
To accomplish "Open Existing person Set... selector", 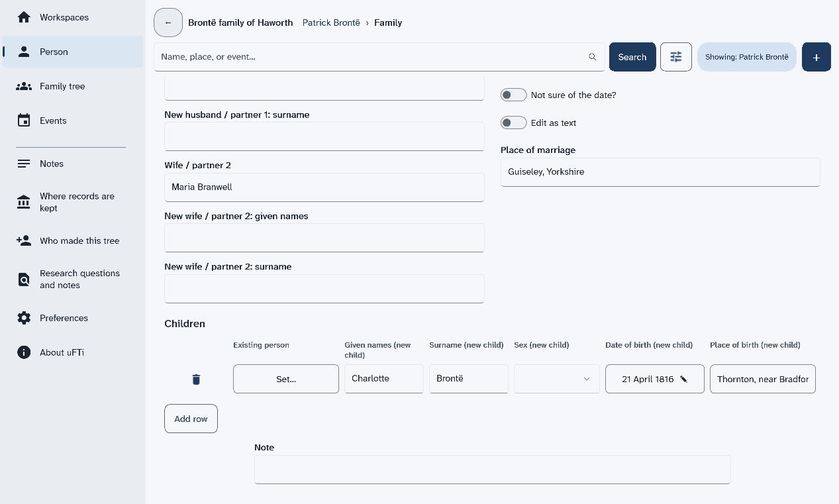I will pos(286,379).
